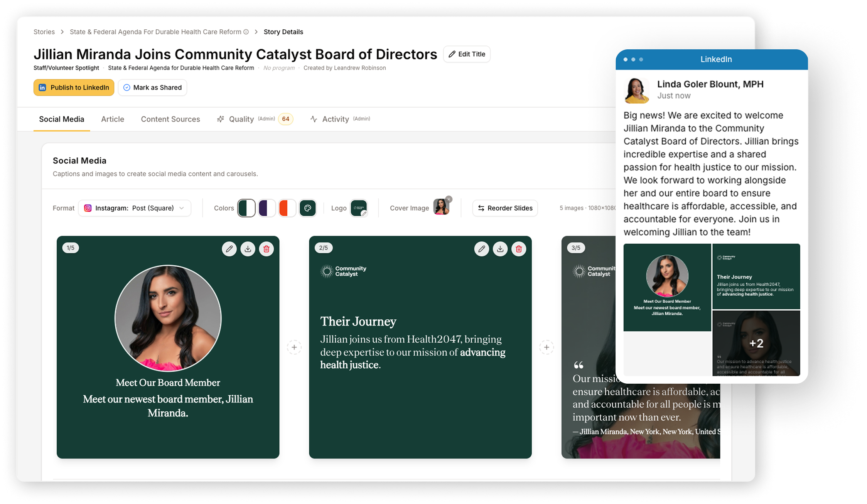Select the orange color swatch
This screenshot has height=504, width=867.
[x=287, y=208]
